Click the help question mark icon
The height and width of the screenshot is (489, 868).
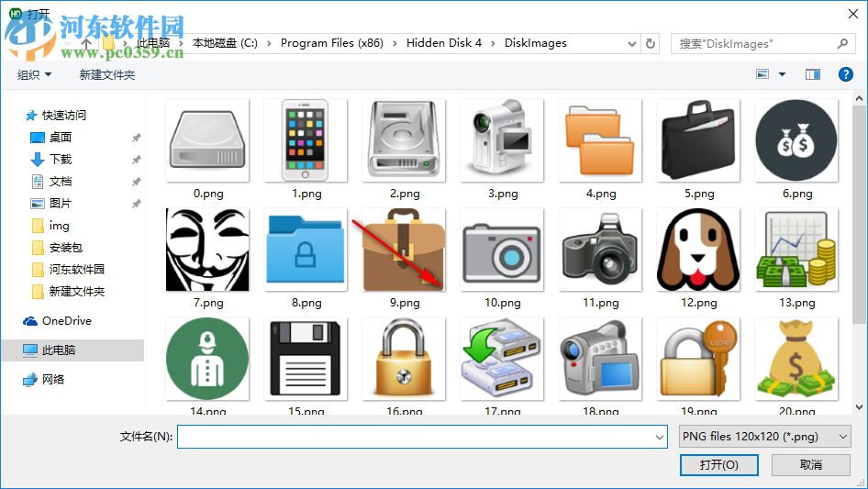point(845,74)
